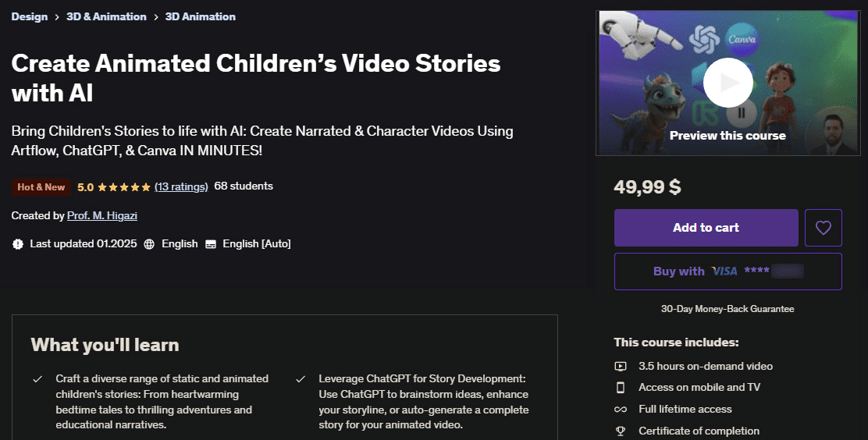The width and height of the screenshot is (868, 440).
Task: Go to 3D & Animation breadcrumb
Action: point(106,16)
